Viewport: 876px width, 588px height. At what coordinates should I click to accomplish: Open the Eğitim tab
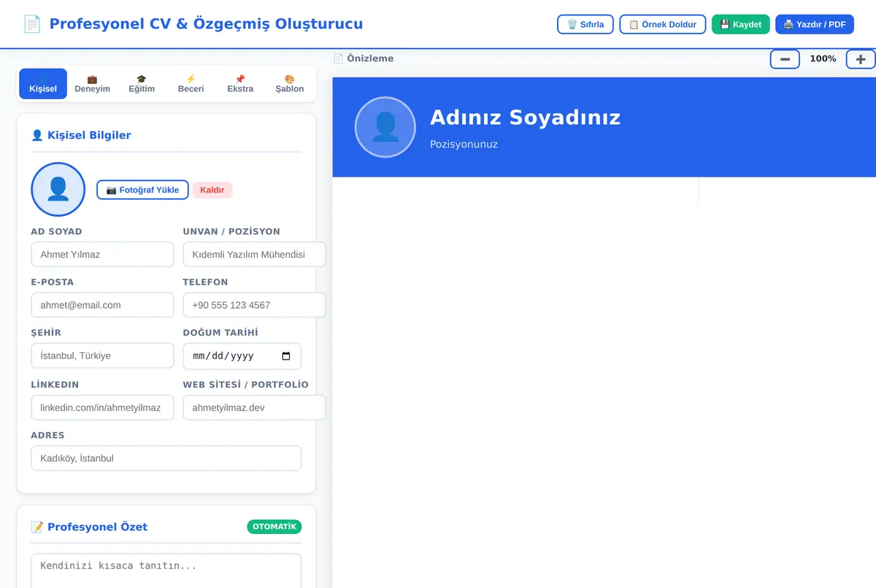[x=142, y=84]
